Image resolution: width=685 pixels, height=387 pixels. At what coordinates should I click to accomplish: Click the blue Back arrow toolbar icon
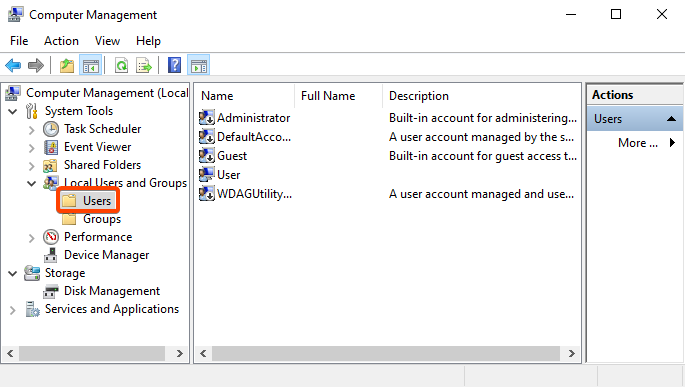click(13, 66)
